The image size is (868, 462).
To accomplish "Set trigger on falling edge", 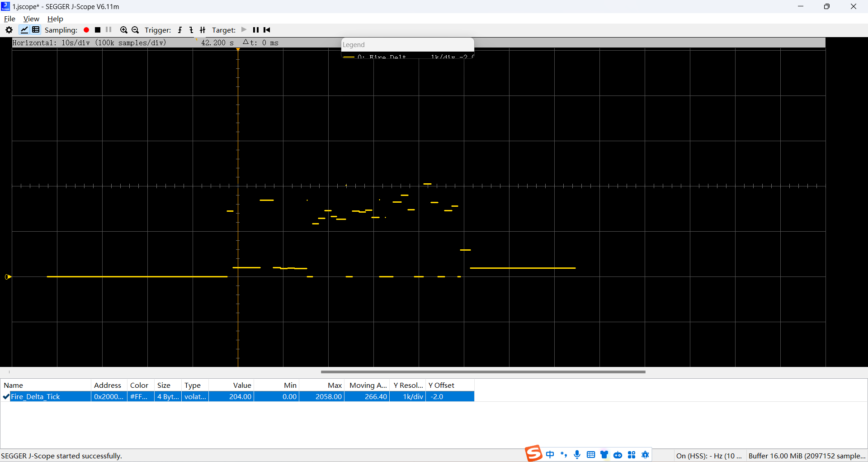I will pyautogui.click(x=191, y=30).
